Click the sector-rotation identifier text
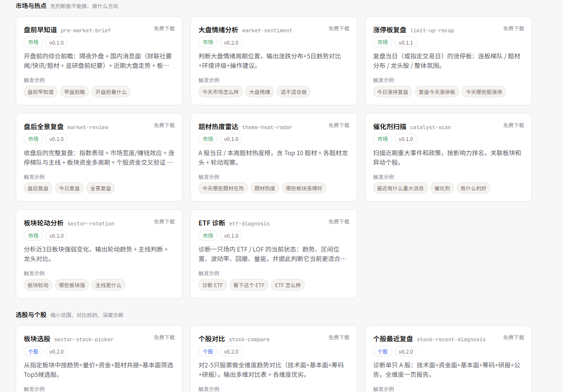This screenshot has width=563, height=392. coord(91,224)
